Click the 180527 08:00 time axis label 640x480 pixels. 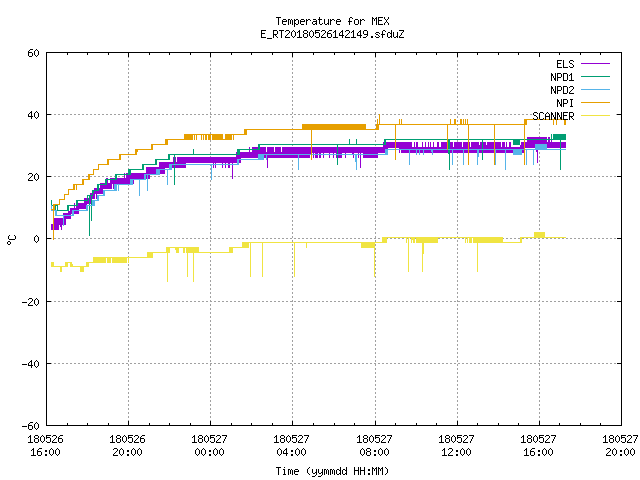374,446
